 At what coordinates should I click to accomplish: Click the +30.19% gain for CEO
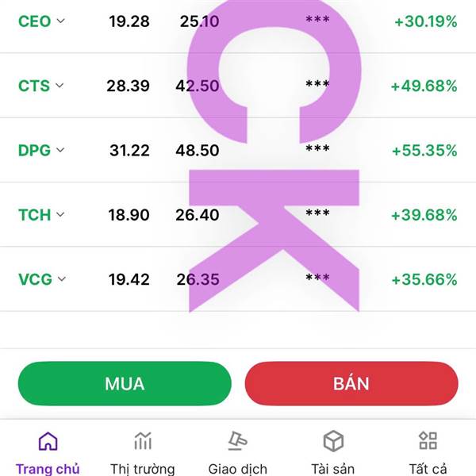[425, 21]
